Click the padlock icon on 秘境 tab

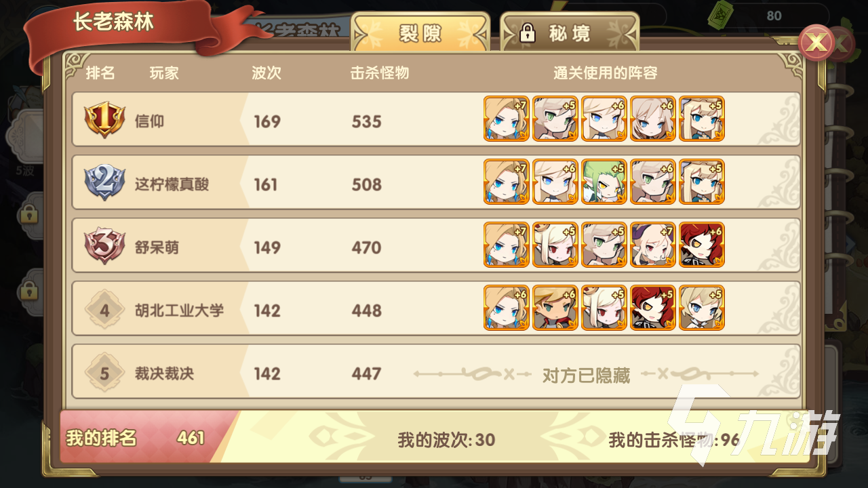[x=528, y=33]
